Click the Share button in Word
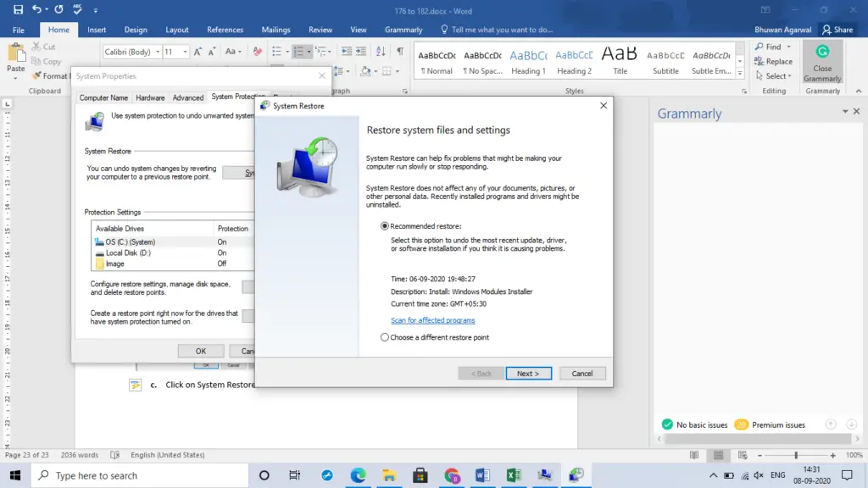The width and height of the screenshot is (868, 488). [x=837, y=30]
